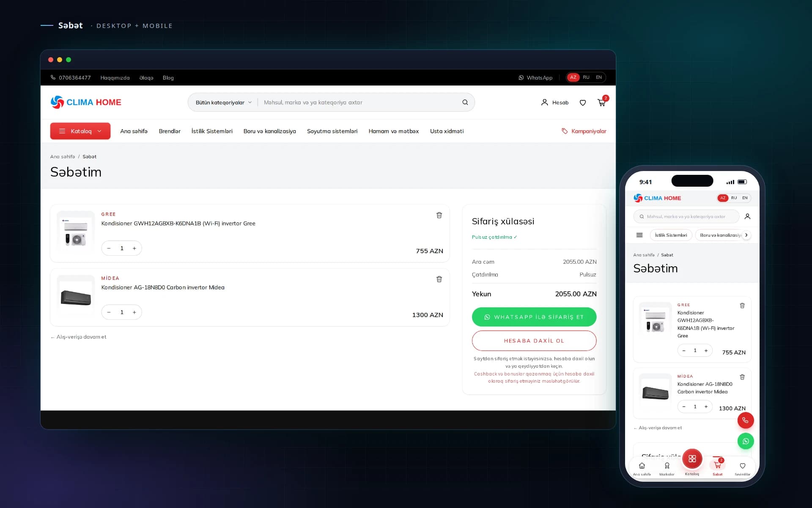Open the desktop Hesab account link
812x508 pixels.
555,102
